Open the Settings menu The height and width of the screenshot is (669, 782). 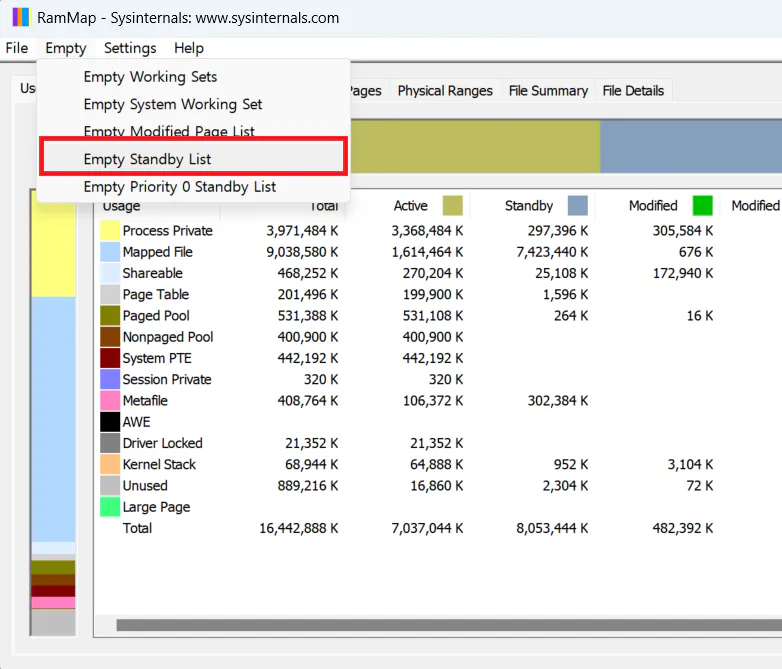[130, 48]
